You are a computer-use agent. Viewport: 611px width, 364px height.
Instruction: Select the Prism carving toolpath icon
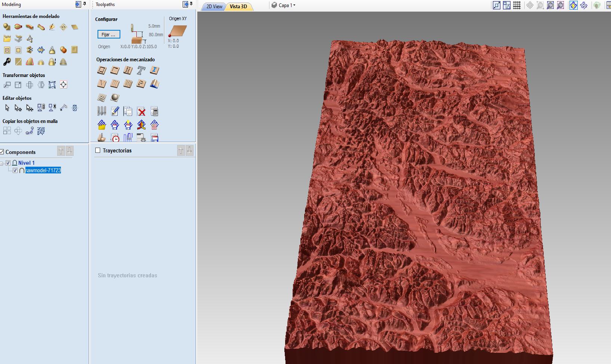coord(141,84)
